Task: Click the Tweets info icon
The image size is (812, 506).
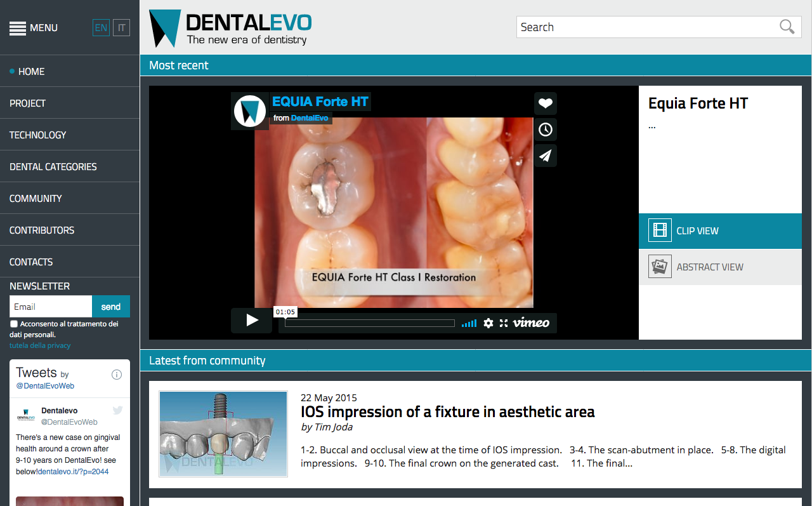Action: [x=117, y=375]
